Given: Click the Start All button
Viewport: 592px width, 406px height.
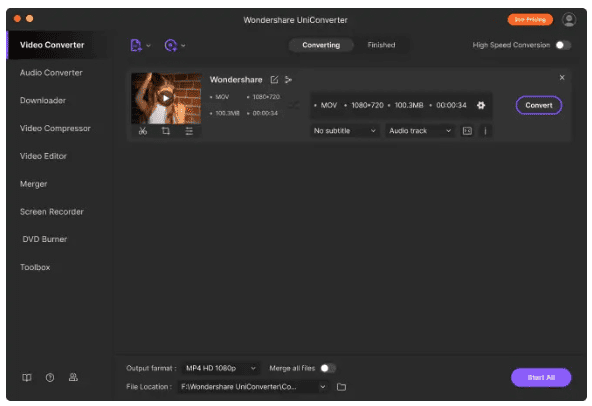Looking at the screenshot, I should click(x=541, y=377).
